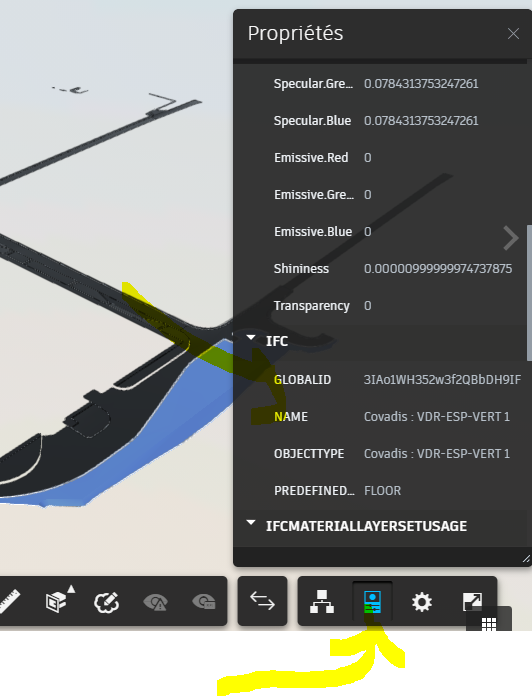Select the Specular.Blue value 0.0784313753247261
This screenshot has width=532, height=696.
[421, 121]
